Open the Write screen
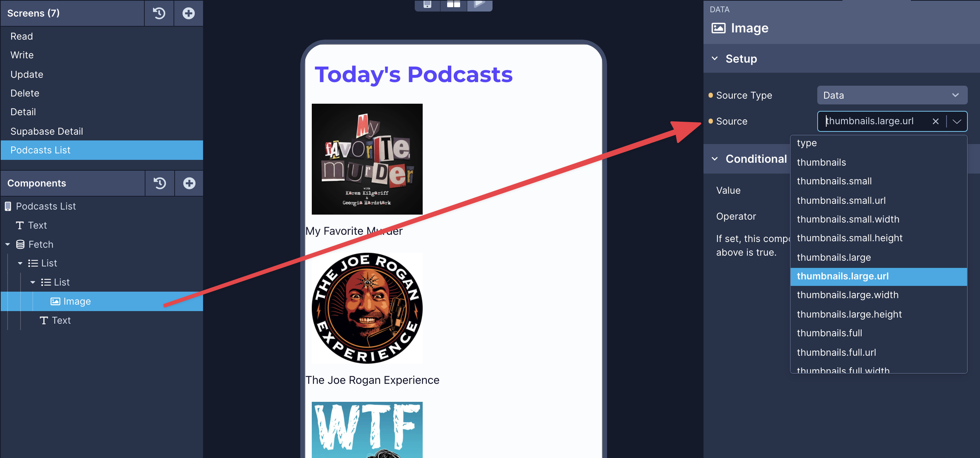This screenshot has height=458, width=980. [x=102, y=55]
